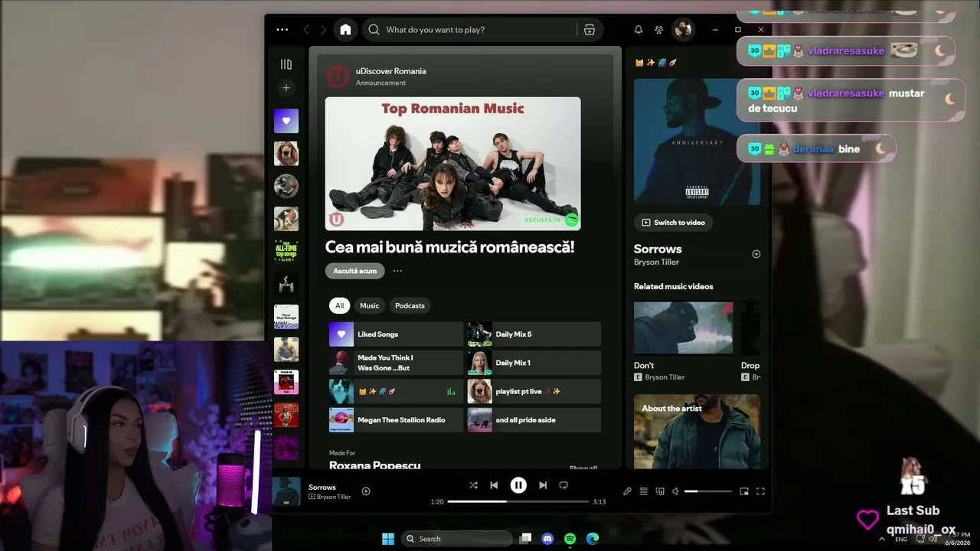Open Connect to a device
The image size is (980, 551).
(660, 491)
